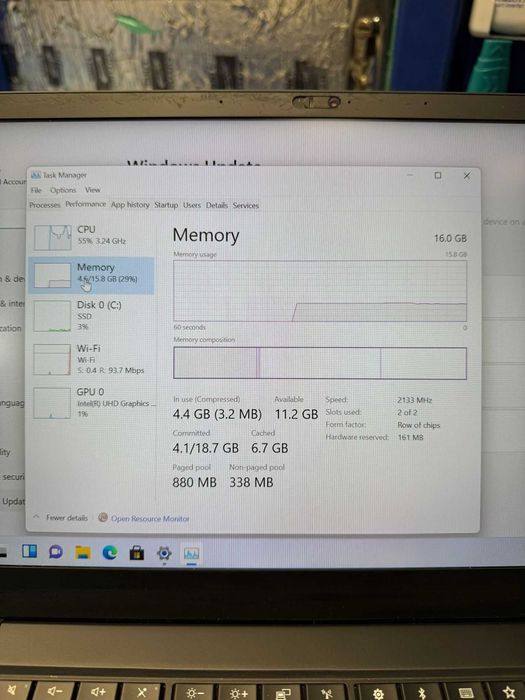
Task: Click Task Manager taskbar icon
Action: pyautogui.click(x=191, y=554)
